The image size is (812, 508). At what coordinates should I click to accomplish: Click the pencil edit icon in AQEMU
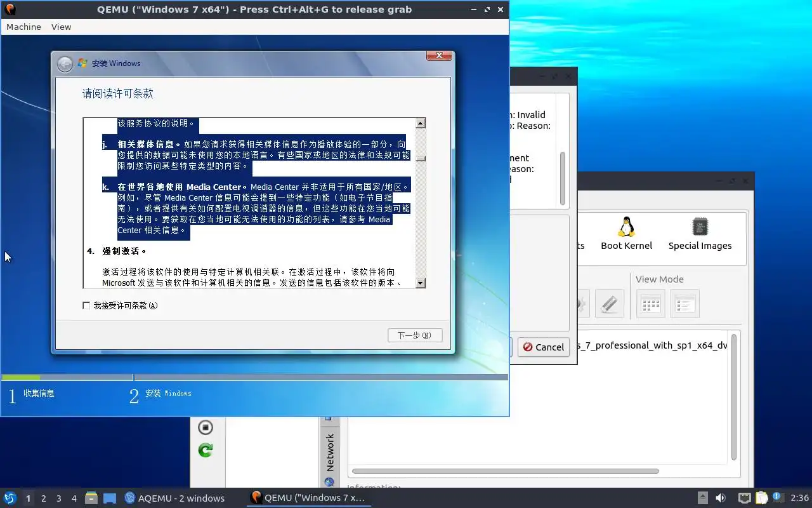pos(610,304)
